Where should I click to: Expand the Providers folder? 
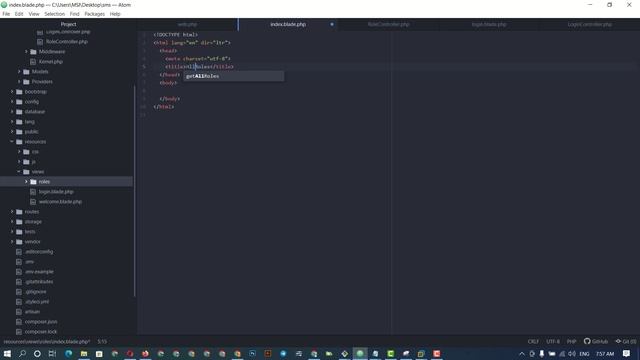click(x=19, y=82)
